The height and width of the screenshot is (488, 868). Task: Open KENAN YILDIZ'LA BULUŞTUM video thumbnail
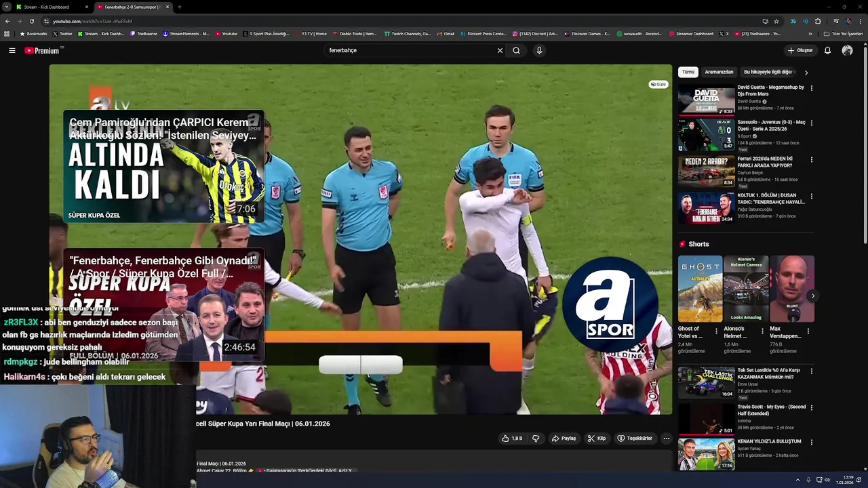pyautogui.click(x=707, y=454)
